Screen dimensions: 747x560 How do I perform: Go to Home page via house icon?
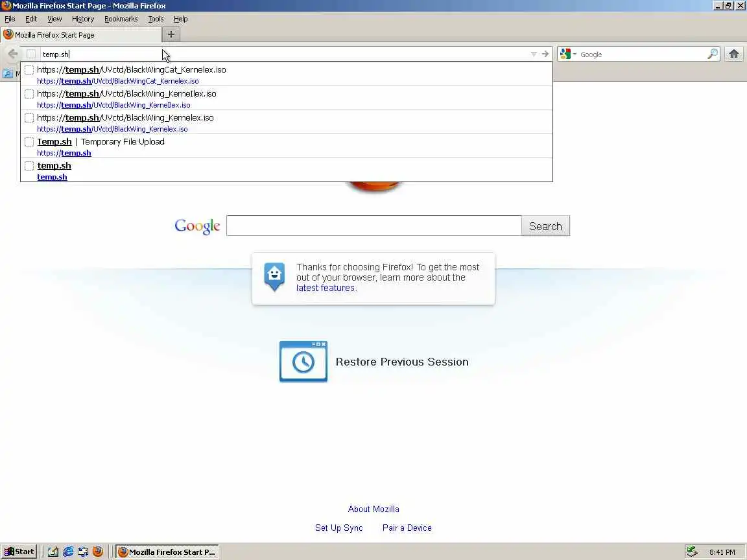click(x=733, y=54)
